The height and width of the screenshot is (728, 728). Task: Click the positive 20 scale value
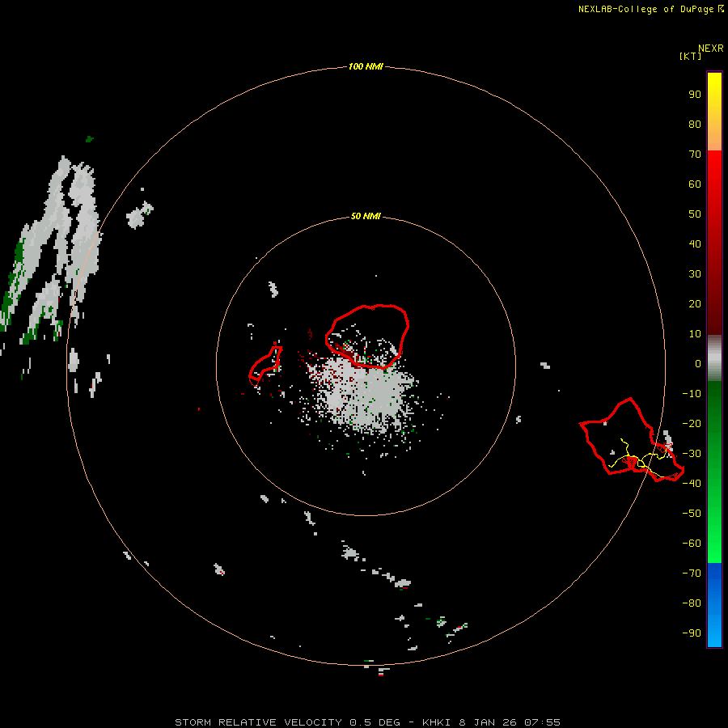click(695, 303)
